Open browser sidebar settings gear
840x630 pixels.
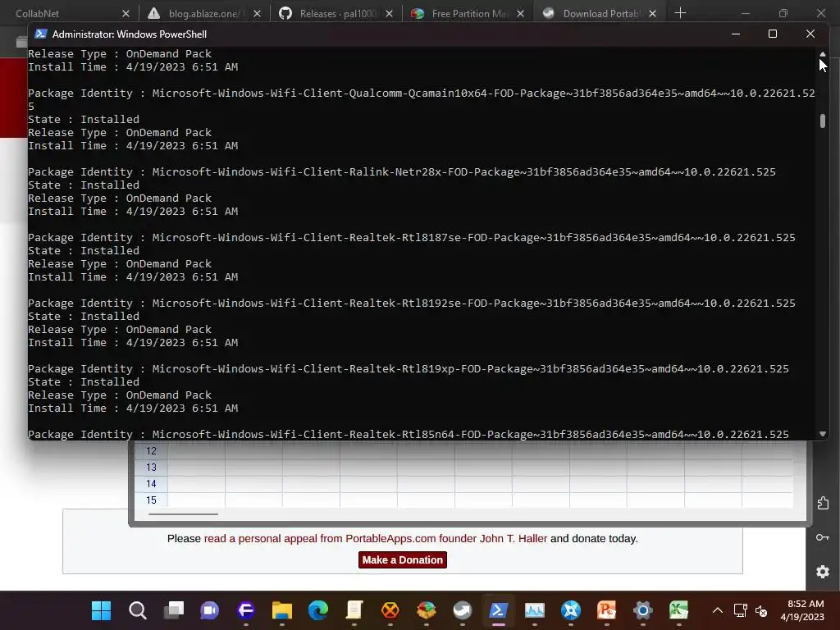(823, 572)
